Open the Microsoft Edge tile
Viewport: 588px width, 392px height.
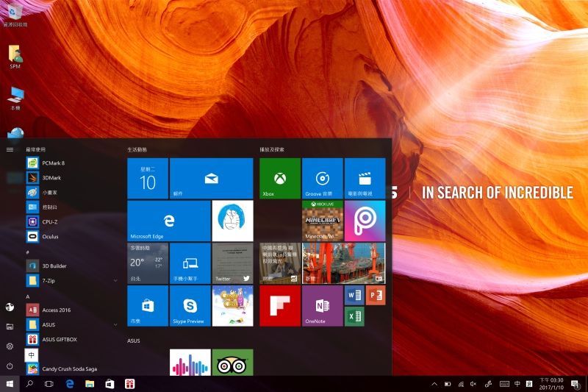pyautogui.click(x=169, y=221)
